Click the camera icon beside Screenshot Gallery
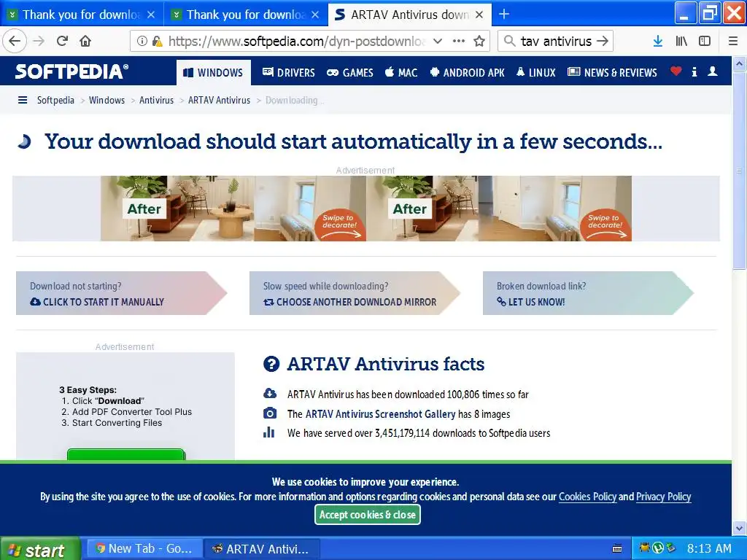Viewport: 747px width, 560px height. 270,413
